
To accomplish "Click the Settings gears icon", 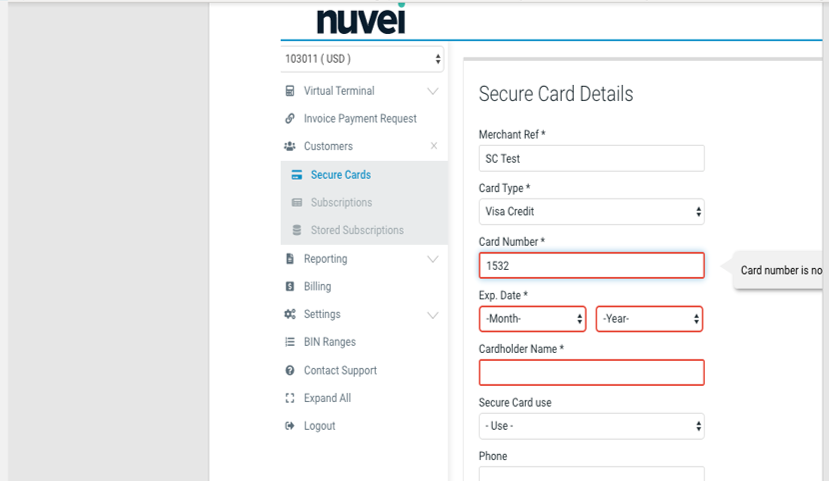I will 290,314.
